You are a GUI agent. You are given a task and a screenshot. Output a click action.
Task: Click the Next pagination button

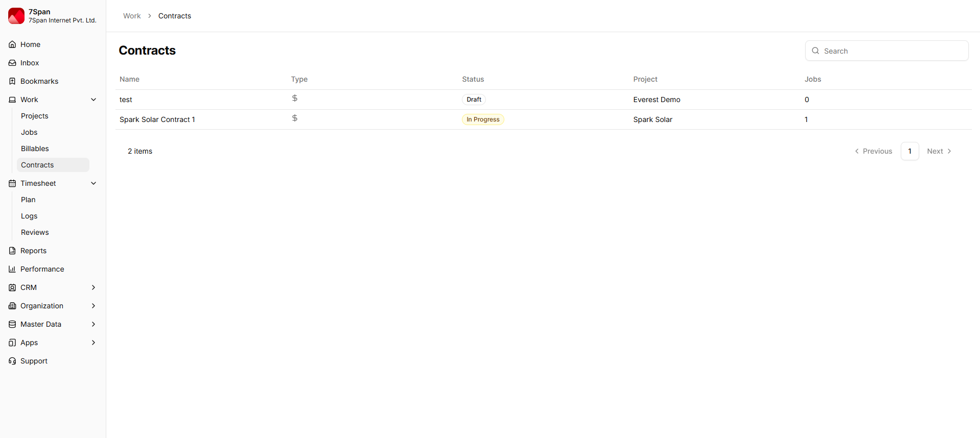coord(939,151)
